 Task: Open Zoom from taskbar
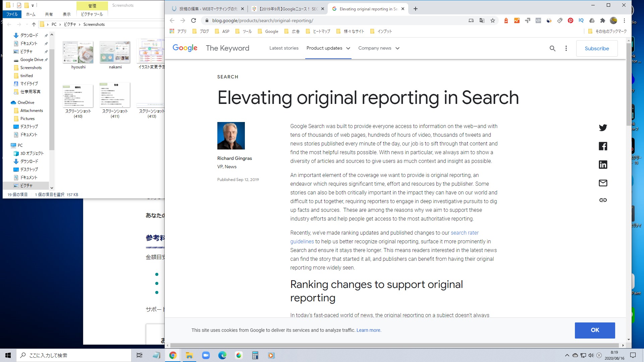coord(206,355)
